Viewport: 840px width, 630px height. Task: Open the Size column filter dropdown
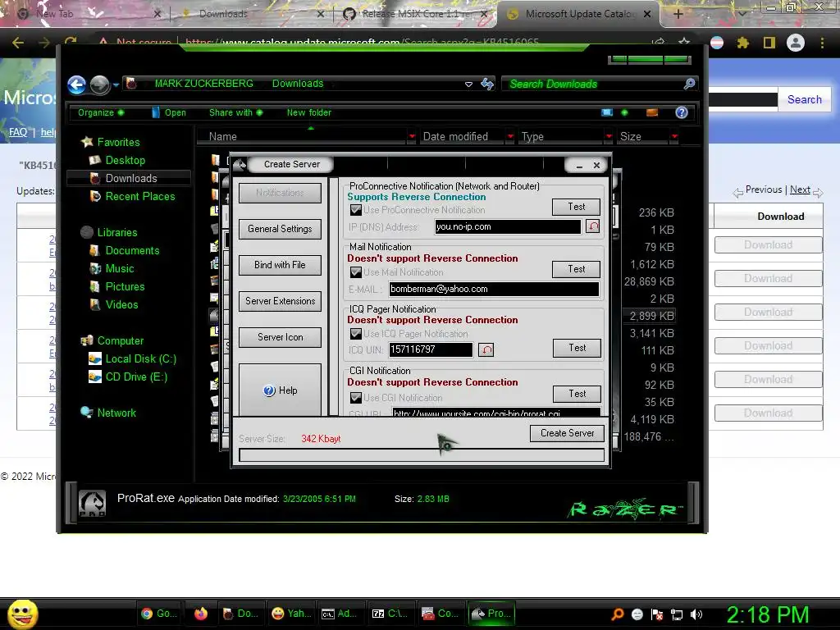coord(674,137)
